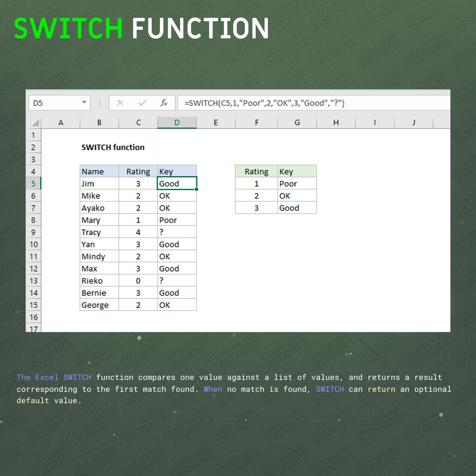Click the active cell D5 showing "Good"
Image resolution: width=476 pixels, height=476 pixels.
(177, 184)
